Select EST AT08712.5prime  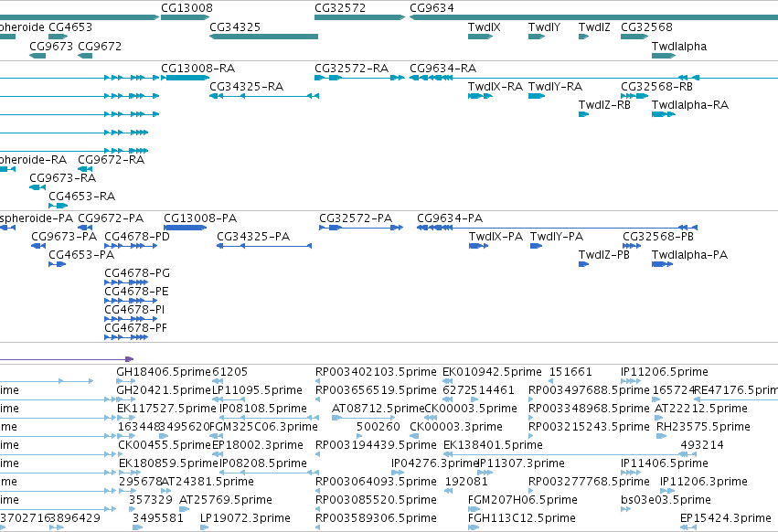point(364,418)
